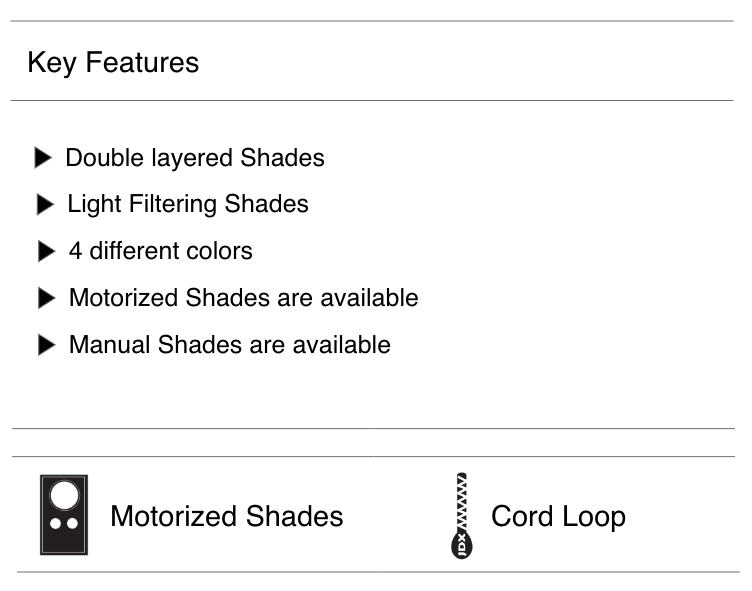Click the Light Filtering Shades text

pos(188,204)
